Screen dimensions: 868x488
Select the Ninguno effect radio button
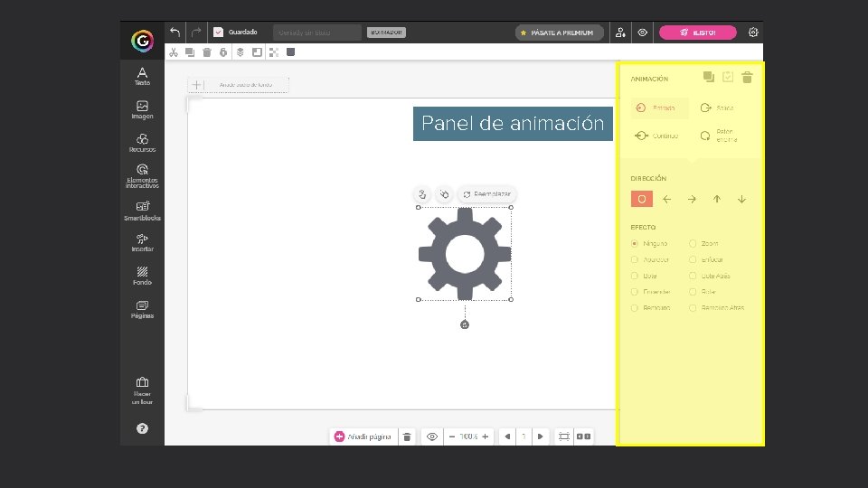point(635,243)
